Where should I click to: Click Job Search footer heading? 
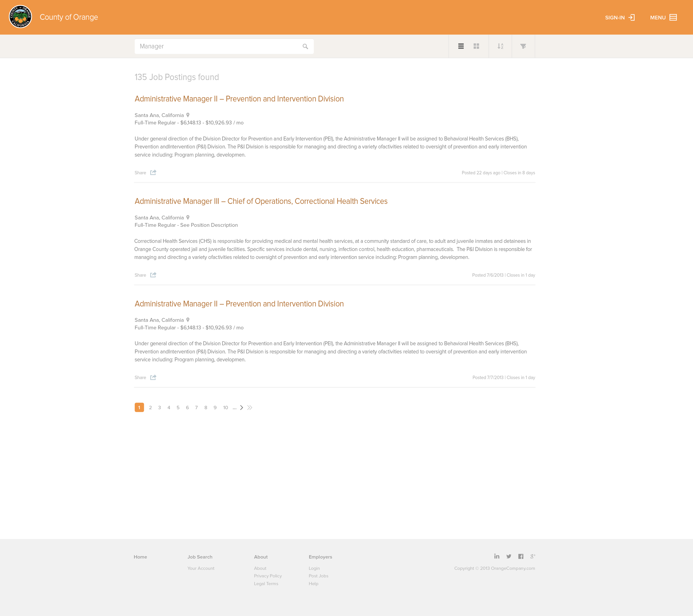click(200, 557)
